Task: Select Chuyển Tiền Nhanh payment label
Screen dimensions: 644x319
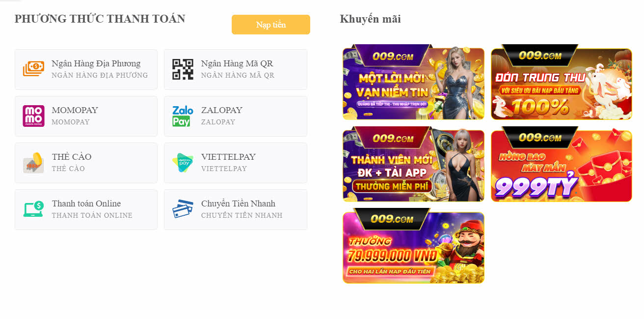Action: (x=238, y=203)
